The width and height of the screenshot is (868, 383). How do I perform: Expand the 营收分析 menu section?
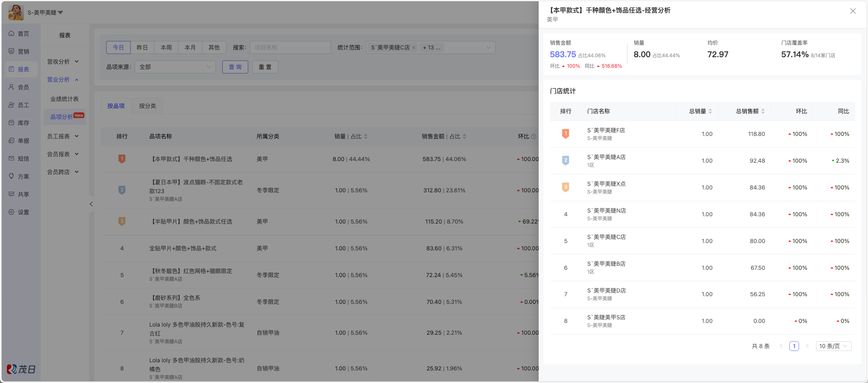[x=63, y=62]
